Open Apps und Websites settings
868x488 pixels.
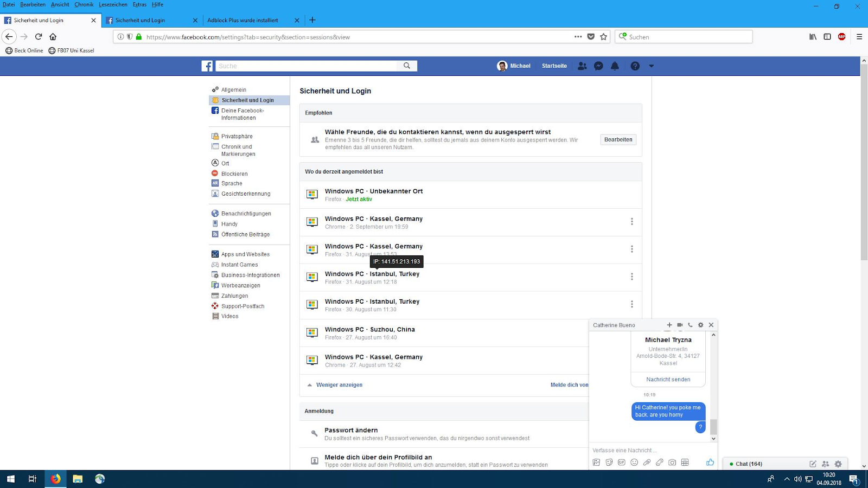pyautogui.click(x=245, y=254)
